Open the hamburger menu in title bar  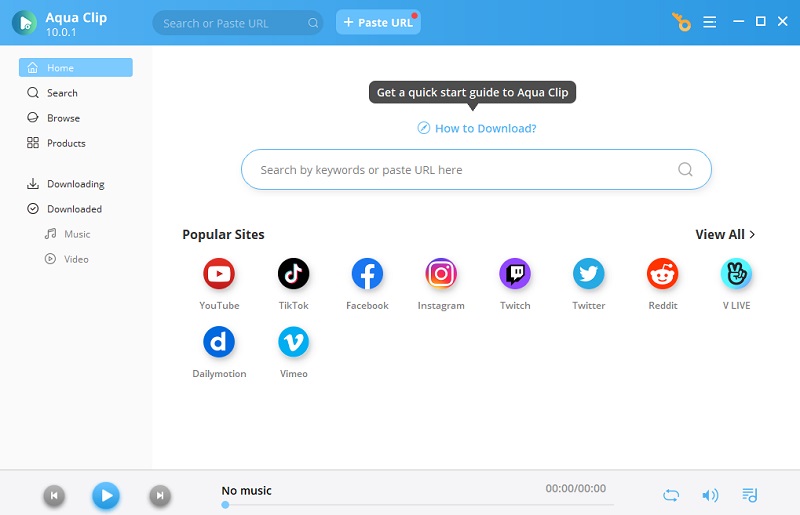(710, 22)
